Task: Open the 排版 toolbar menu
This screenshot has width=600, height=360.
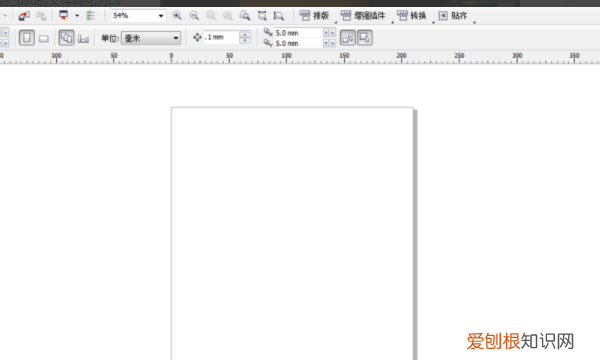Action: [x=315, y=16]
